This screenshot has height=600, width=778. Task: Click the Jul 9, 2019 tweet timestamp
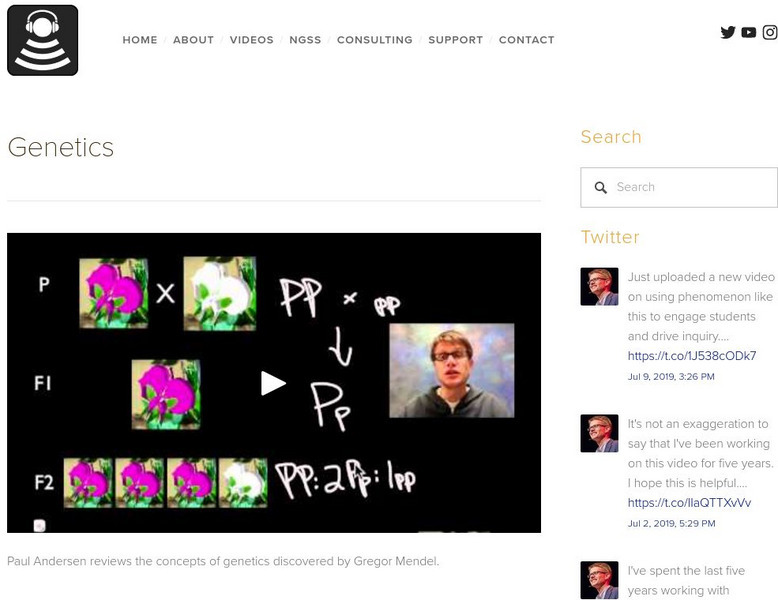coord(671,377)
